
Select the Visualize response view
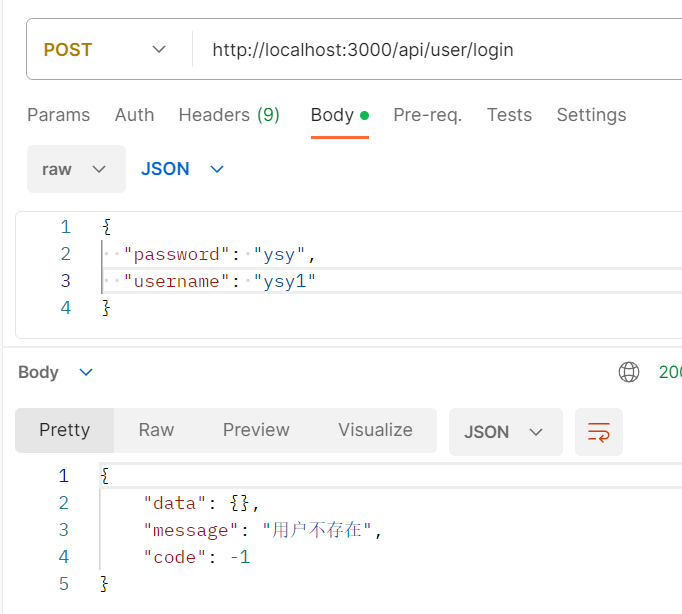click(375, 430)
